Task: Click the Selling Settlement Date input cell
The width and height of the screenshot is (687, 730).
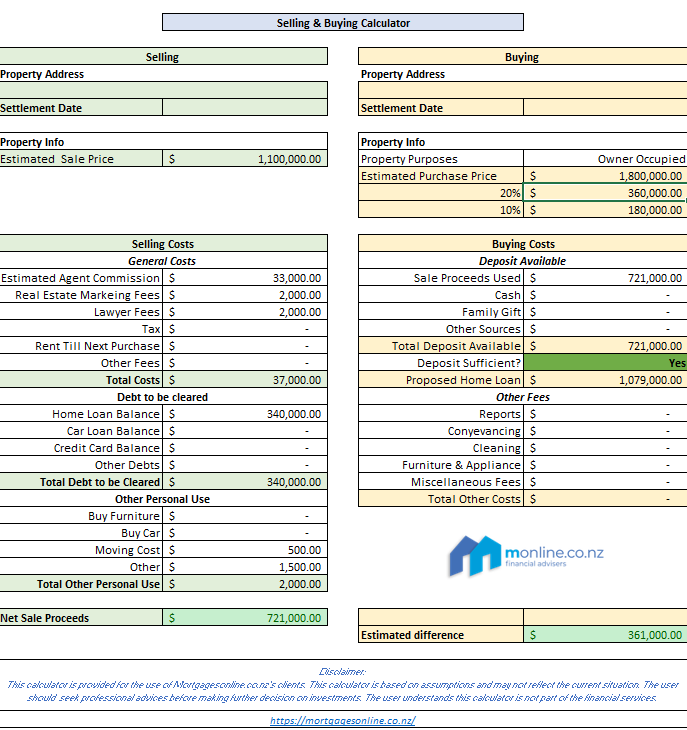Action: click(x=245, y=108)
